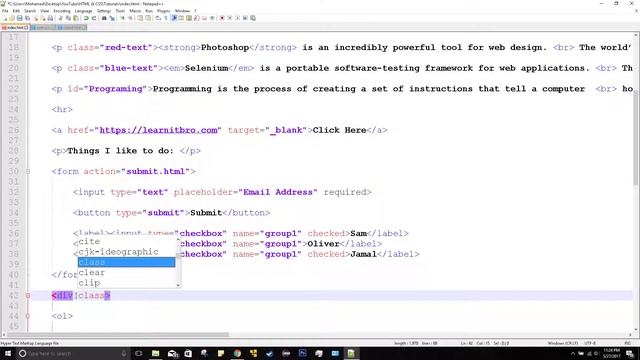Open Google Chrome from the taskbar

pos(237,353)
